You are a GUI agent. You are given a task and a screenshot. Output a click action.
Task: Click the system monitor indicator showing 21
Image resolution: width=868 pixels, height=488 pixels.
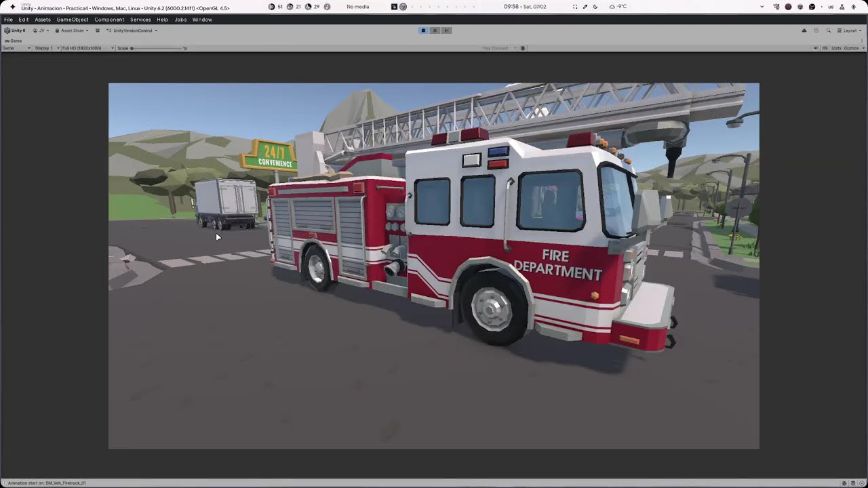pyautogui.click(x=294, y=7)
